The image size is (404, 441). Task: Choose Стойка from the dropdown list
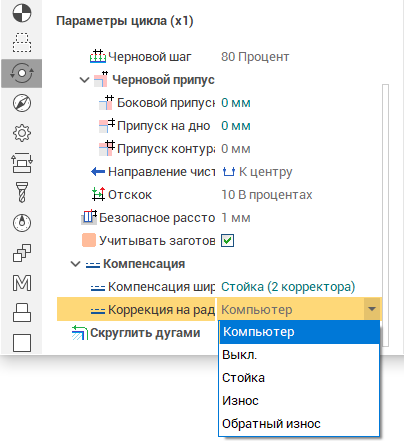coord(299,378)
